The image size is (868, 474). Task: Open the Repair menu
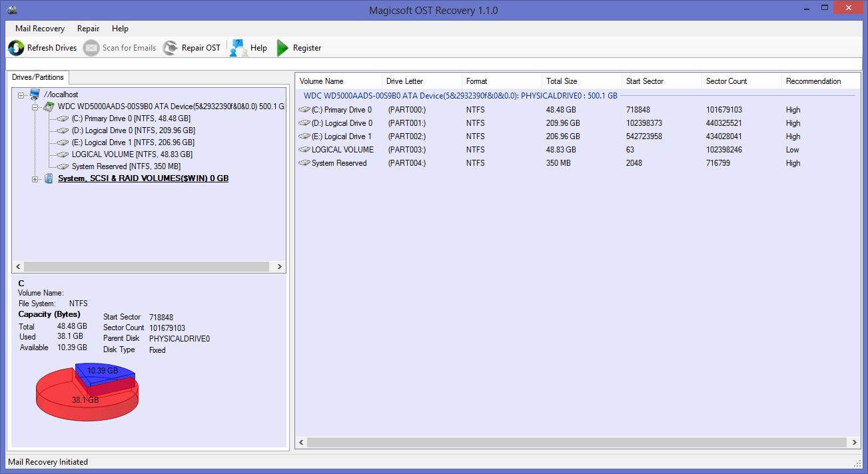tap(87, 28)
